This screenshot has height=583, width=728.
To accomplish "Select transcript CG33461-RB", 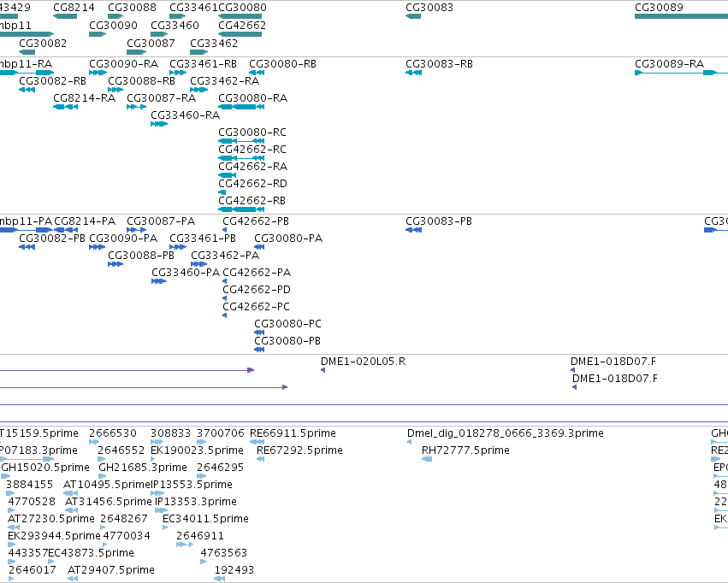I will coord(203,63).
